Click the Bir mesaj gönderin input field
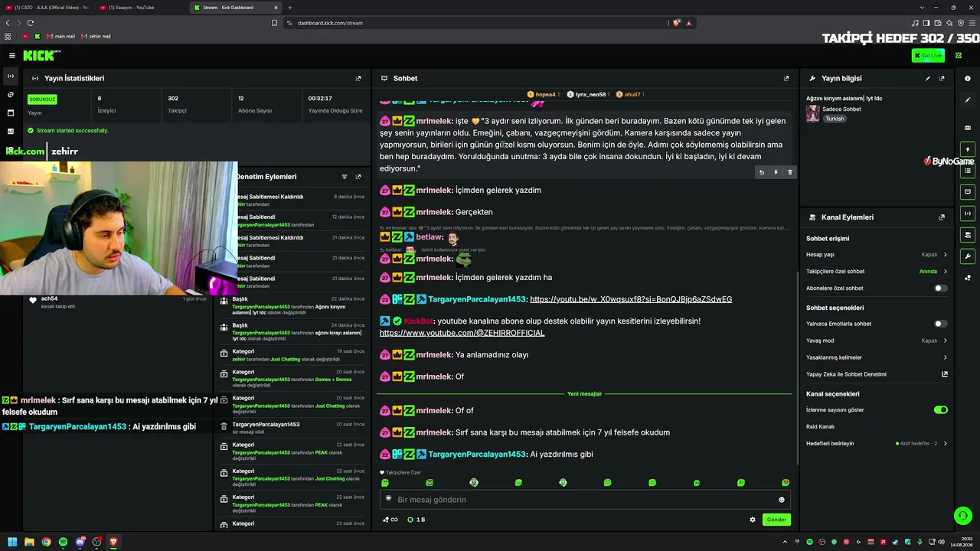The height and width of the screenshot is (551, 980). 585,500
